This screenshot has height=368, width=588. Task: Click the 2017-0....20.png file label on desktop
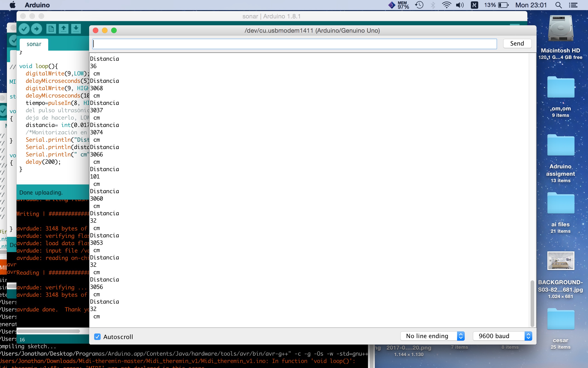[409, 348]
